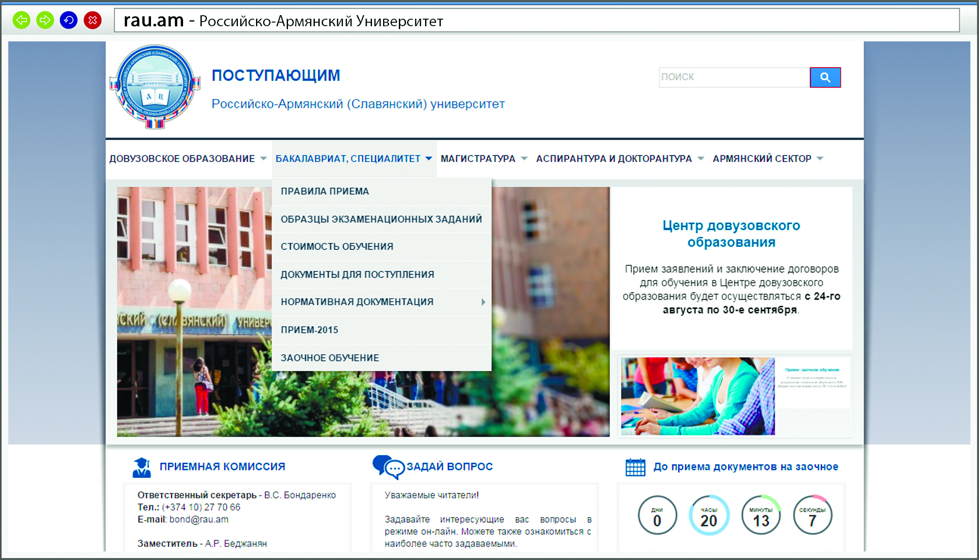Open the Довузовское образование menu
This screenshot has height=560, width=979.
pos(182,159)
